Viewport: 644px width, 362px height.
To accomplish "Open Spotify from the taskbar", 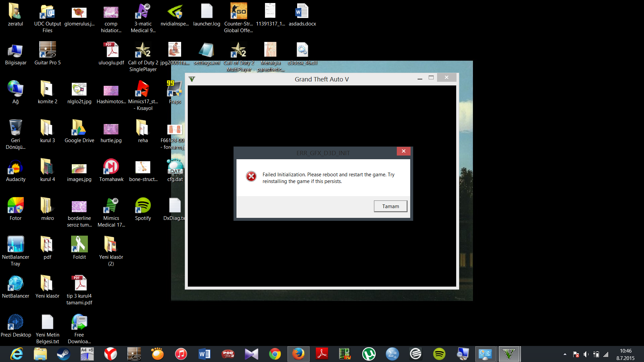I will click(439, 354).
